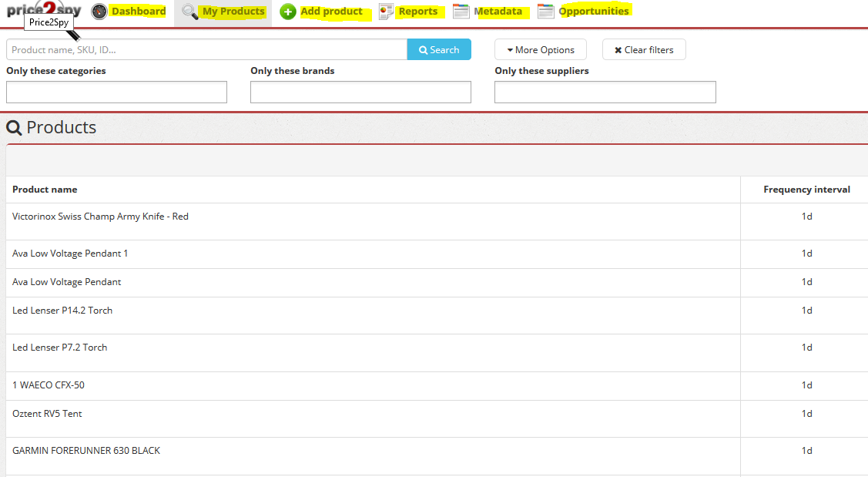Viewport: 868px width, 477px height.
Task: Select the Oztent RV5 Tent product
Action: [x=47, y=414]
